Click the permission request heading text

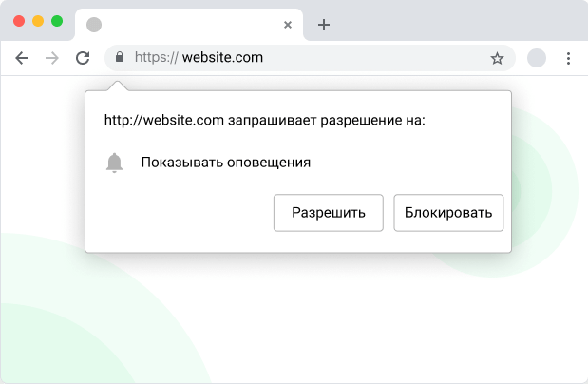point(264,121)
